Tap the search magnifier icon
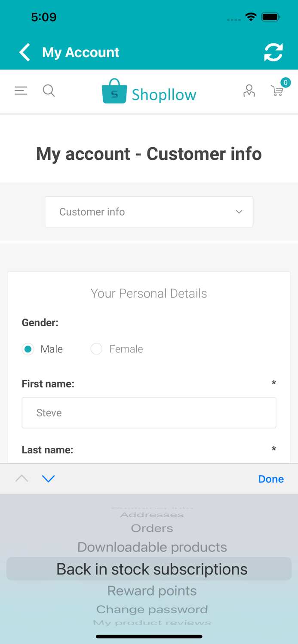298x644 pixels. 49,91
